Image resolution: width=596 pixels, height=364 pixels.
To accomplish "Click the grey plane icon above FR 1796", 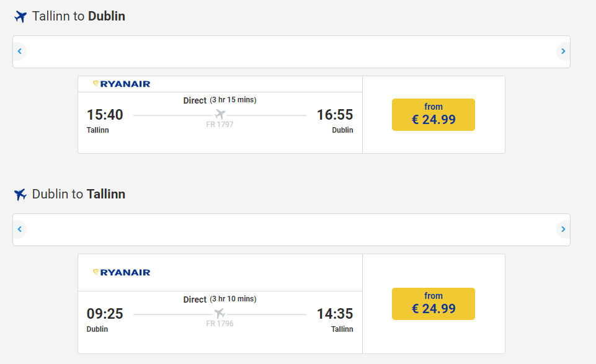I will point(220,314).
